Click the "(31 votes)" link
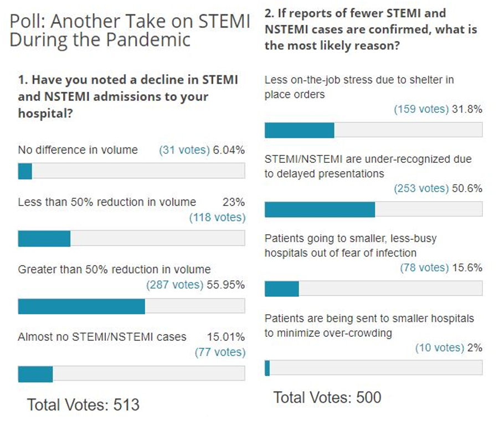 coord(184,150)
